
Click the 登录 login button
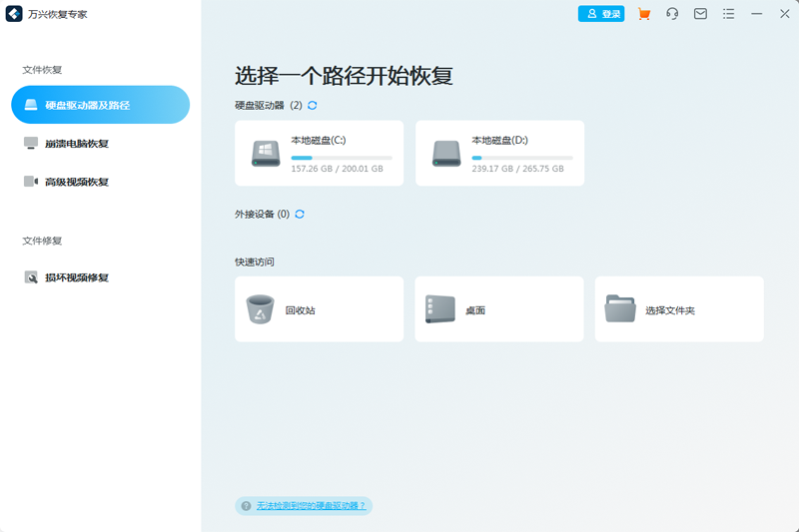601,14
